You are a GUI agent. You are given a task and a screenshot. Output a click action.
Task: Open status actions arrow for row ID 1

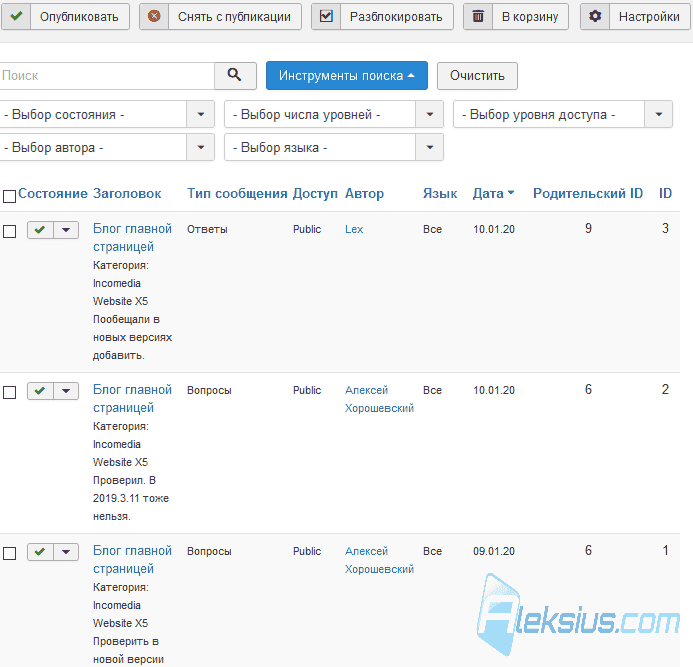tap(66, 552)
